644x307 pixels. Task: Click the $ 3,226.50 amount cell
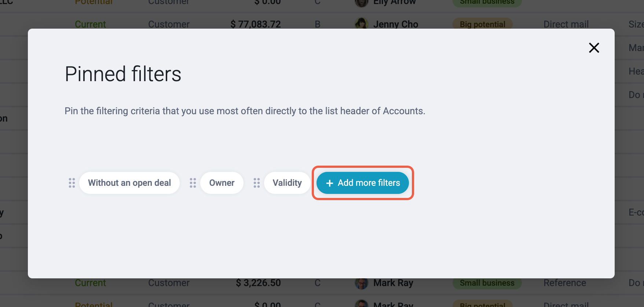(258, 283)
